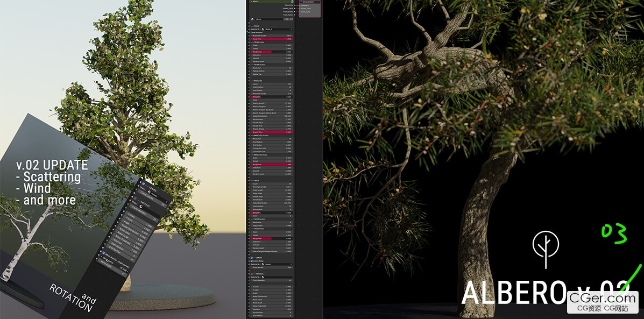Click the Curve instance label
The height and width of the screenshot is (319, 644).
pos(257,32)
